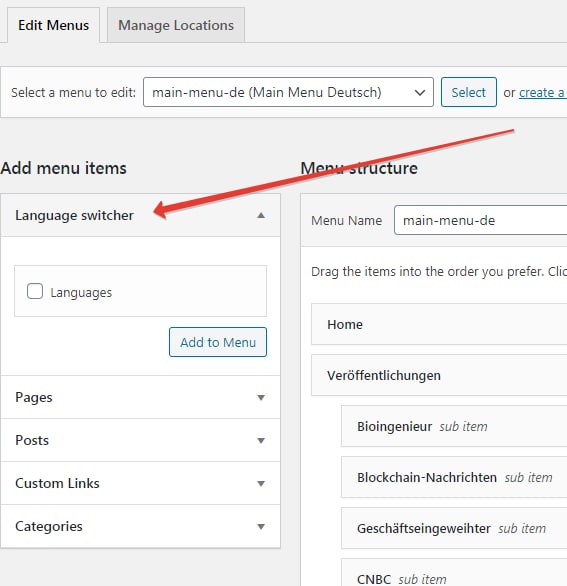Expand the Posts section arrow
Viewport: 567px width, 586px height.
point(261,440)
